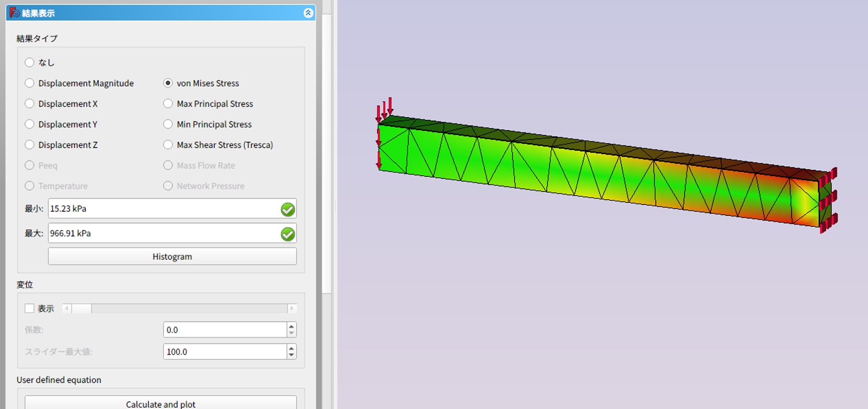This screenshot has height=409, width=868.
Task: Select Max Shear Stress (Tresca)
Action: coord(168,145)
